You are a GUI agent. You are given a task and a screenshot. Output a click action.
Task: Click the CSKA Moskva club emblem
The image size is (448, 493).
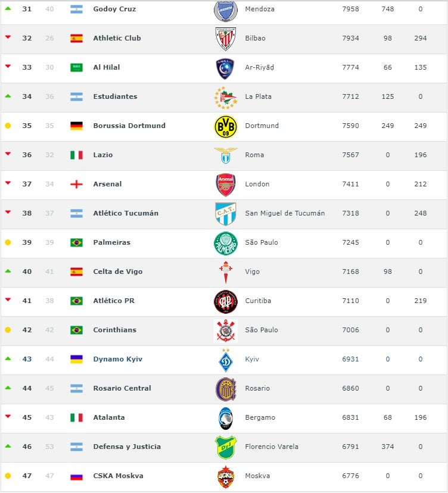pyautogui.click(x=225, y=476)
